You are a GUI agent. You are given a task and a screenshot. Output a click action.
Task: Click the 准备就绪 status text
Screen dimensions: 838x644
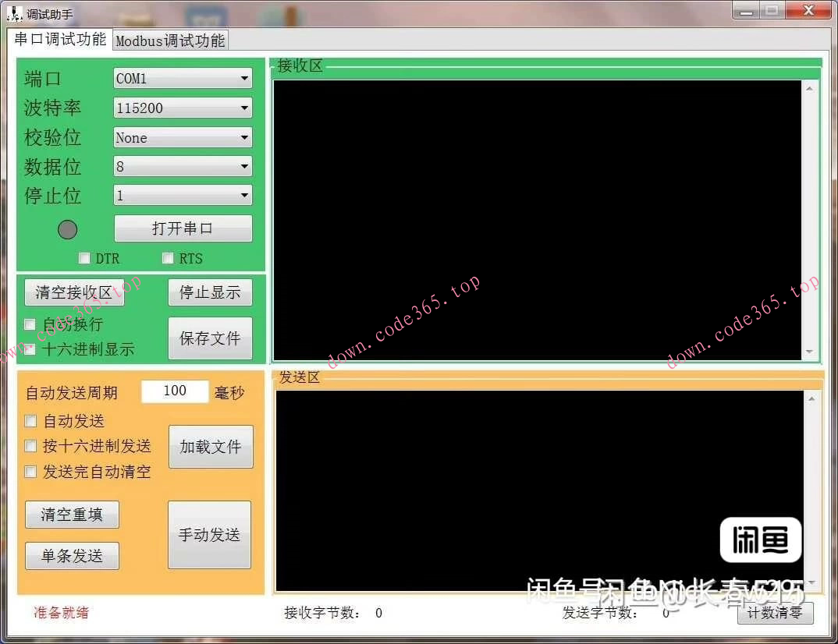pos(61,613)
